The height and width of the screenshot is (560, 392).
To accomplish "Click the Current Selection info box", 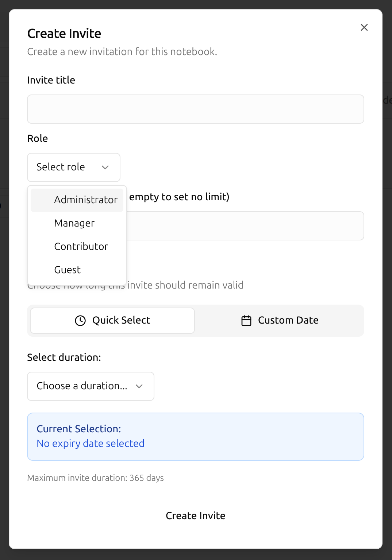I will (x=195, y=436).
